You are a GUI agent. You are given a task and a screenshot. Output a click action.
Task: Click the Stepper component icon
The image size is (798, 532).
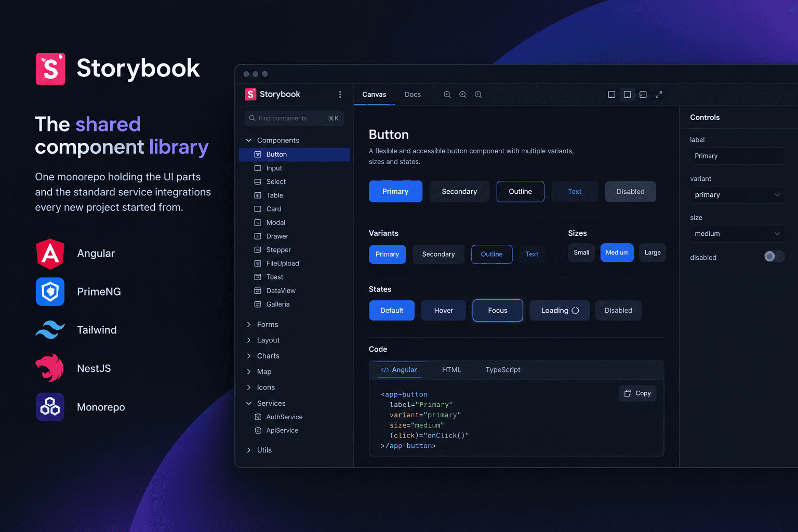tap(258, 250)
